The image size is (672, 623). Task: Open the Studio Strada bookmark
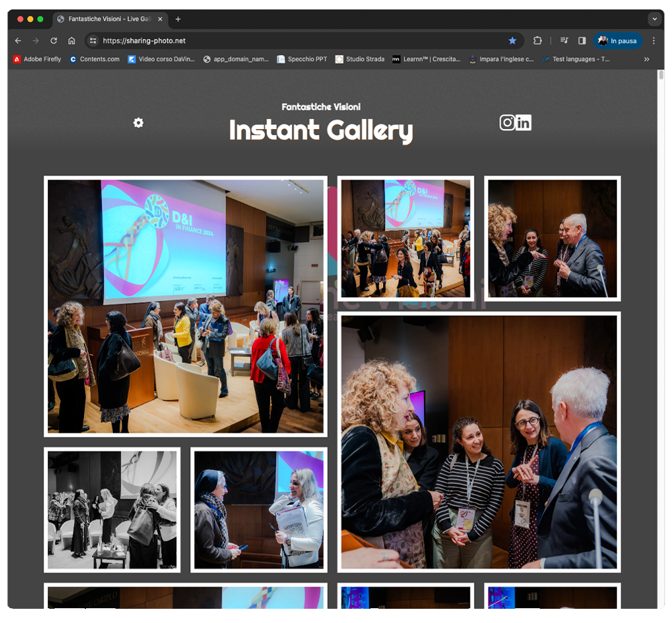(360, 59)
